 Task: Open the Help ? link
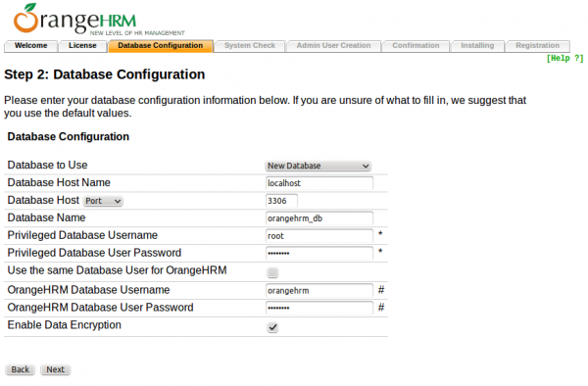click(x=564, y=58)
